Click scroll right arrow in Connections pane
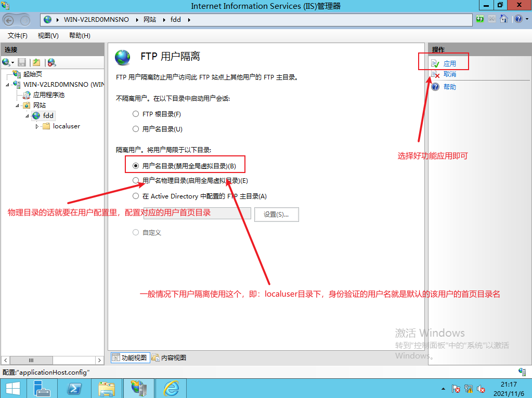 click(x=99, y=360)
